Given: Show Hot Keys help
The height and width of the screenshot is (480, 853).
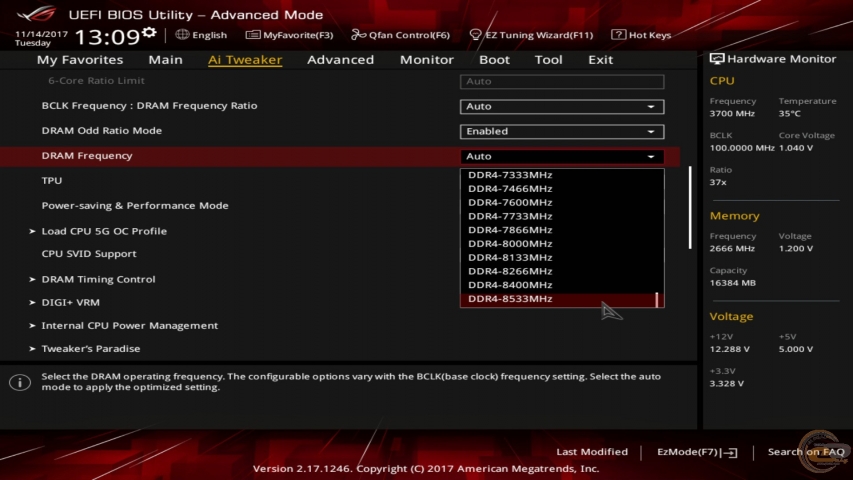Looking at the screenshot, I should tap(641, 35).
